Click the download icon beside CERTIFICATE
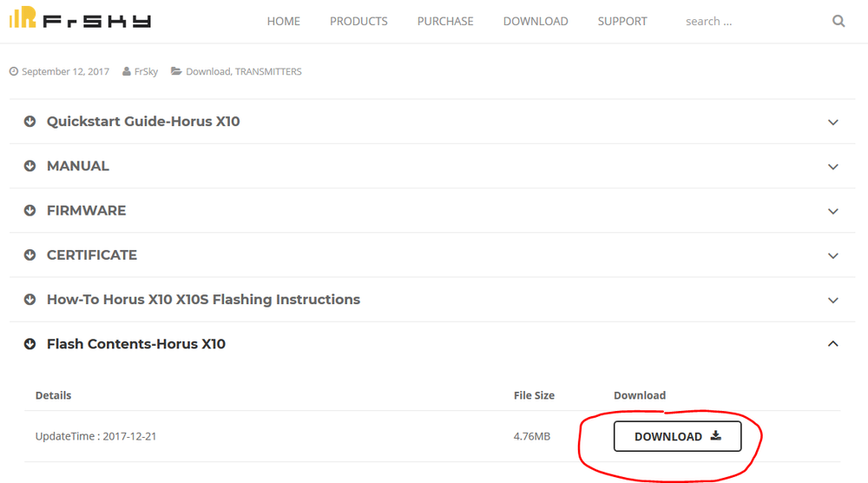 click(30, 255)
